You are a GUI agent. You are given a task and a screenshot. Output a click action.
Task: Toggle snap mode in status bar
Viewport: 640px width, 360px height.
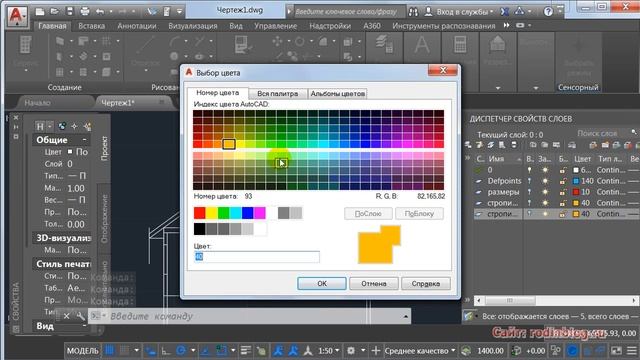(x=124, y=351)
